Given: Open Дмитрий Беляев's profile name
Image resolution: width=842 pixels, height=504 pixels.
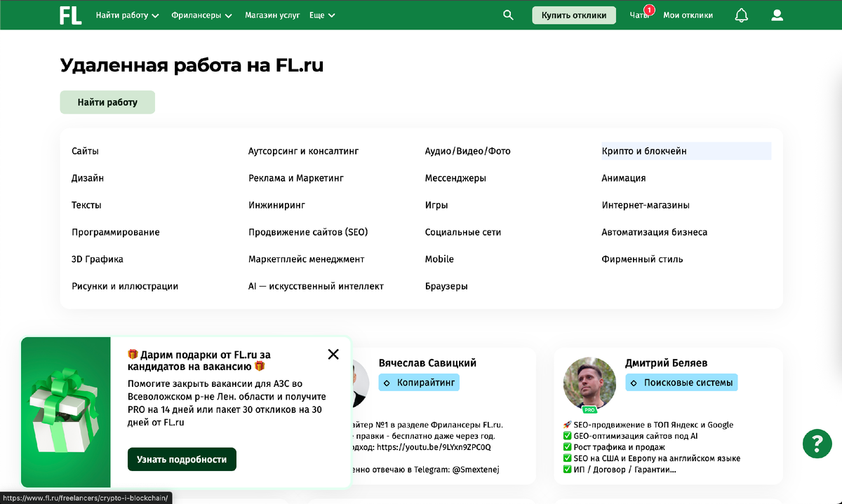Looking at the screenshot, I should click(666, 363).
